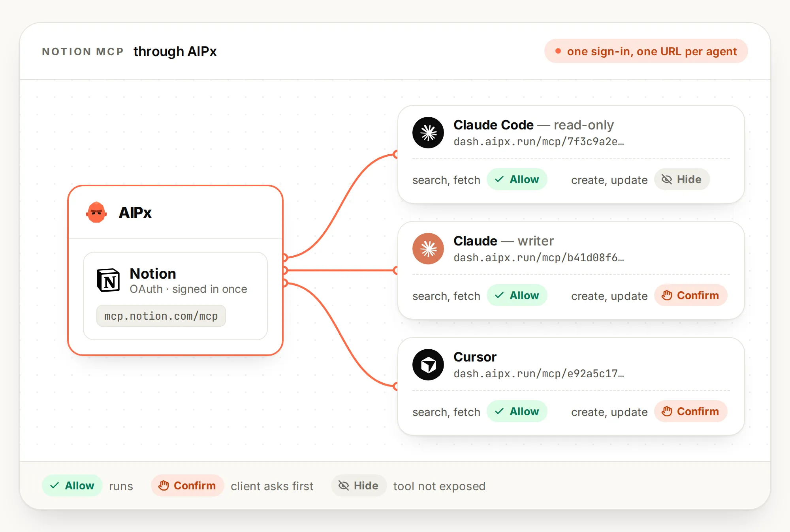The image size is (790, 532).
Task: Click the Notion heading in AIPx card
Action: [153, 273]
